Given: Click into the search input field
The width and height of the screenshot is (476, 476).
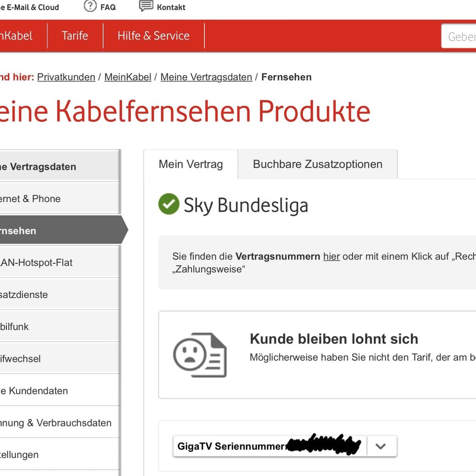Looking at the screenshot, I should (458, 36).
